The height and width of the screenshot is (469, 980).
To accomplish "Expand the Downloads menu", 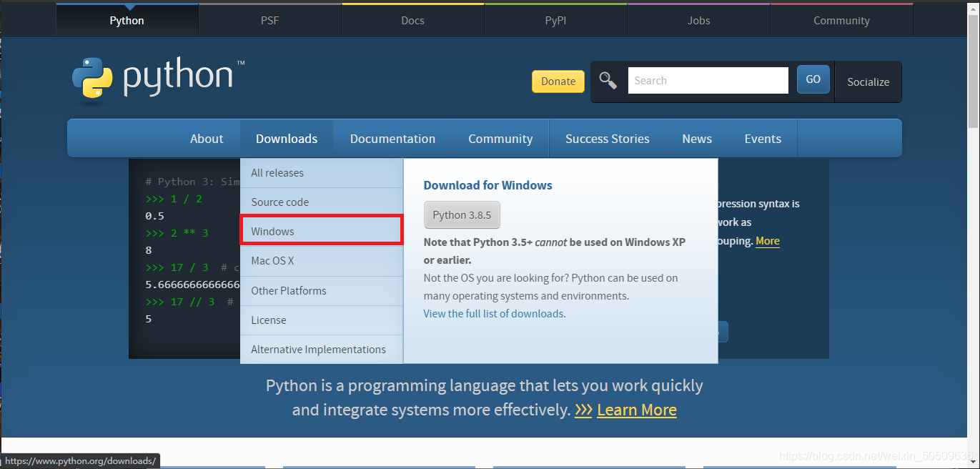I will [287, 138].
